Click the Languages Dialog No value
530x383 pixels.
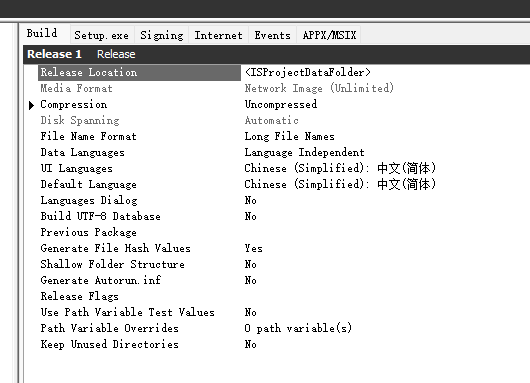tap(250, 200)
